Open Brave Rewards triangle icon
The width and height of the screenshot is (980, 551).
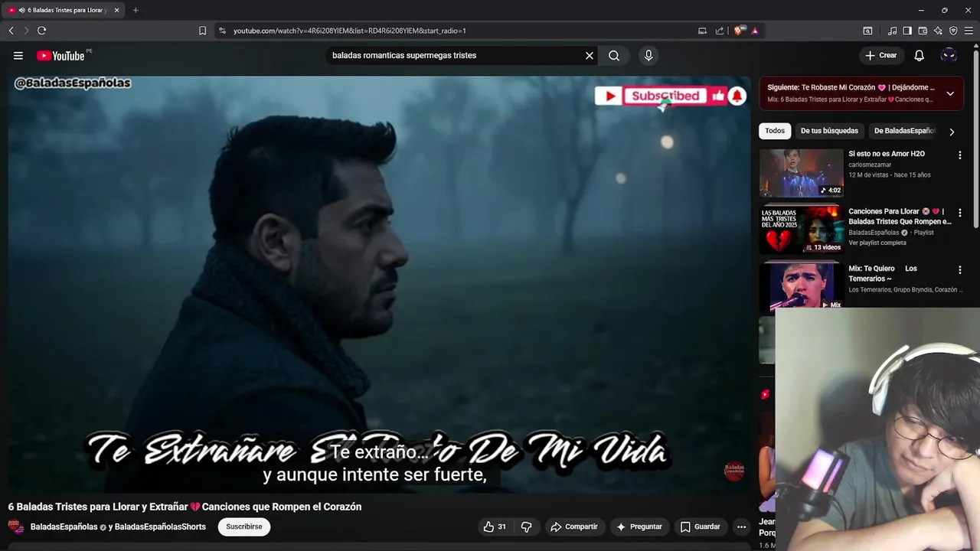click(755, 31)
